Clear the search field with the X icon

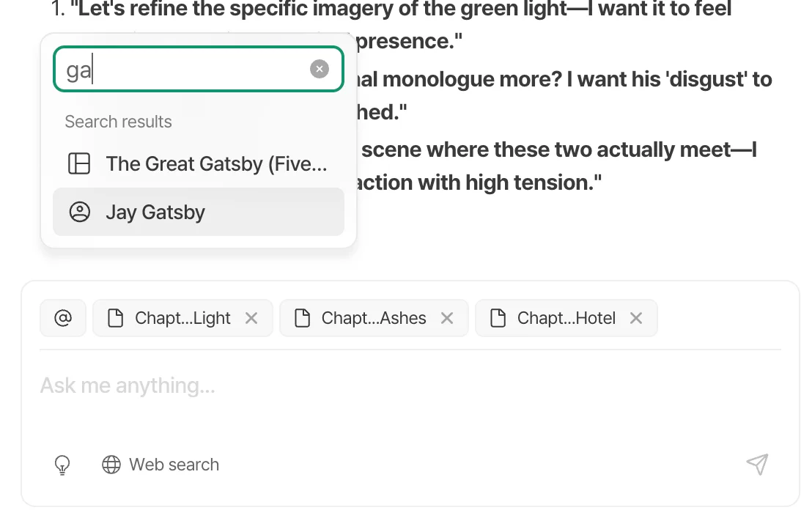point(320,70)
